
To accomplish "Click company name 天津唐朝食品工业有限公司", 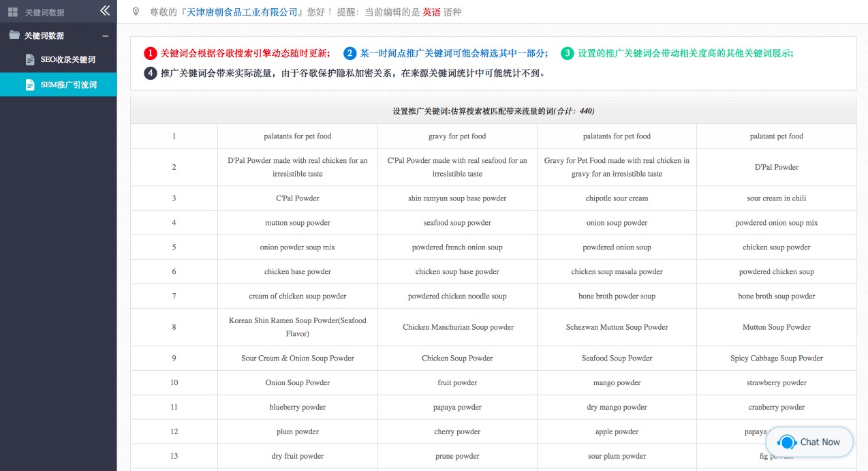I will pyautogui.click(x=243, y=12).
